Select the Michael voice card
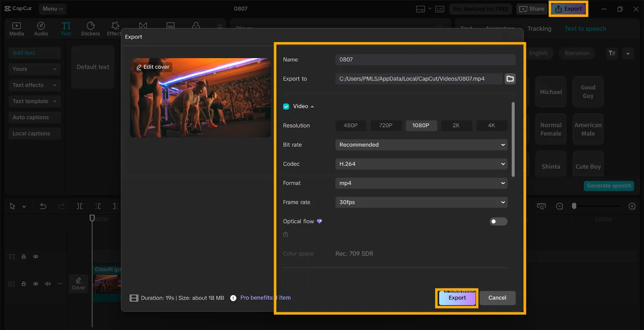The height and width of the screenshot is (330, 644). 551,92
